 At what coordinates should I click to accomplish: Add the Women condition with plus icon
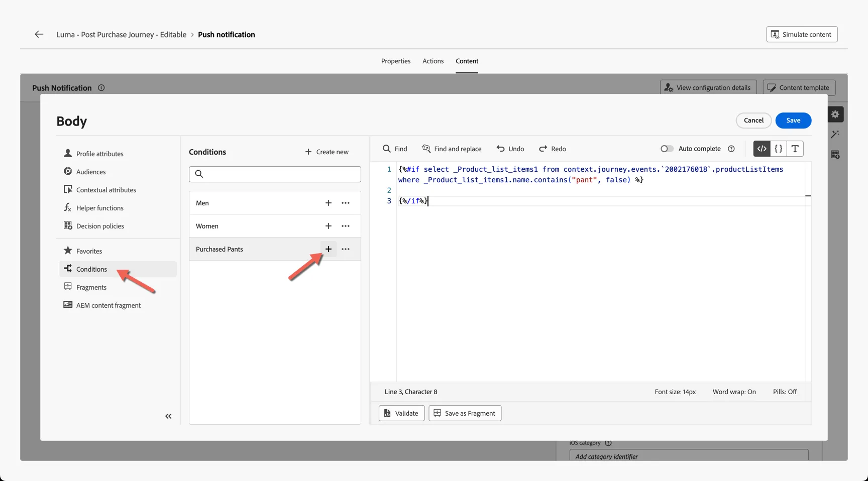pos(329,226)
